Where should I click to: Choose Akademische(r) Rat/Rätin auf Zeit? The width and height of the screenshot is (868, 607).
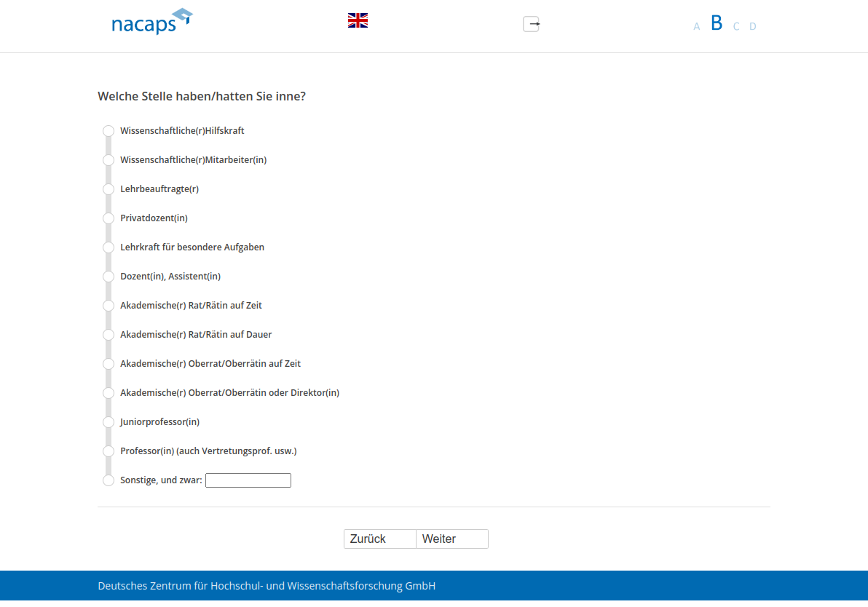tap(108, 306)
